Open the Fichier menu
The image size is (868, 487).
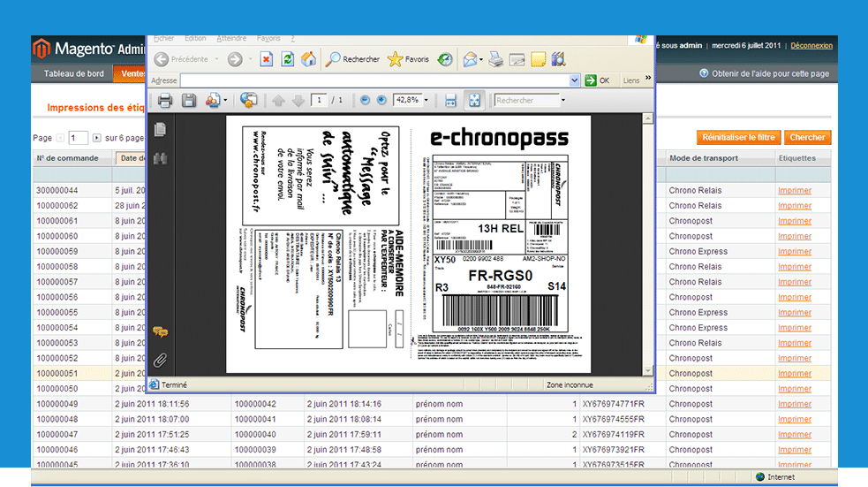point(163,38)
